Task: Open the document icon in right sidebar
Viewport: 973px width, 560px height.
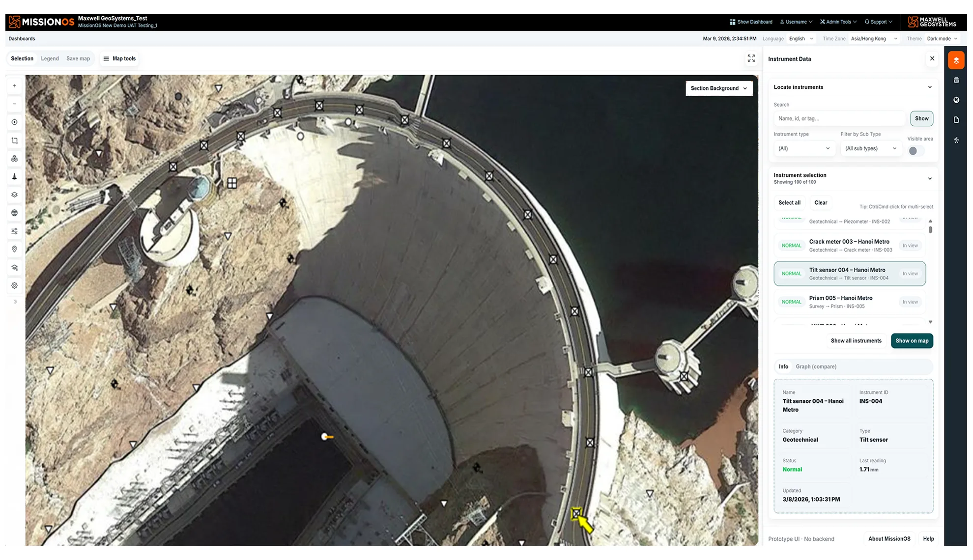Action: coord(956,120)
